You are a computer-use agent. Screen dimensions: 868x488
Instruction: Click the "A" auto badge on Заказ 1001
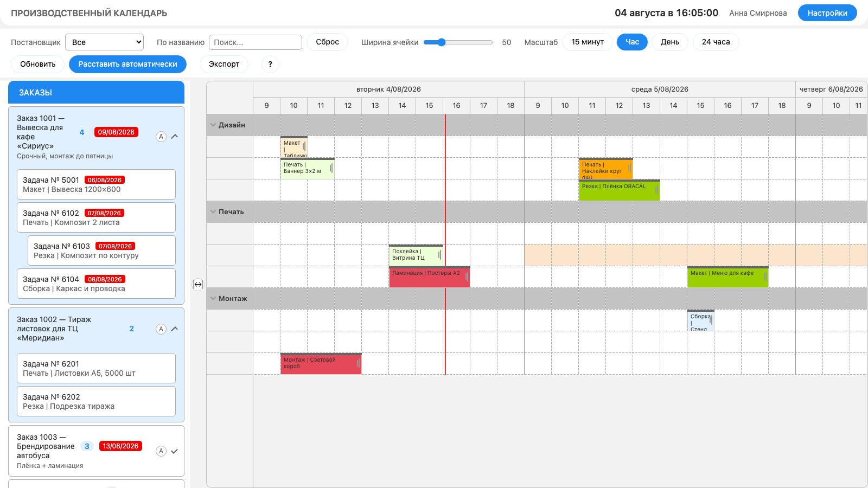pyautogui.click(x=161, y=137)
